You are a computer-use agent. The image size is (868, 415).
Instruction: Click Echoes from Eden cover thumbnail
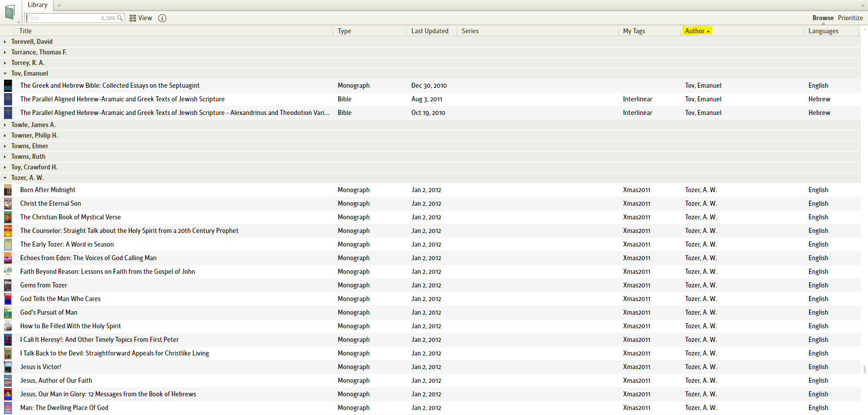click(x=8, y=258)
